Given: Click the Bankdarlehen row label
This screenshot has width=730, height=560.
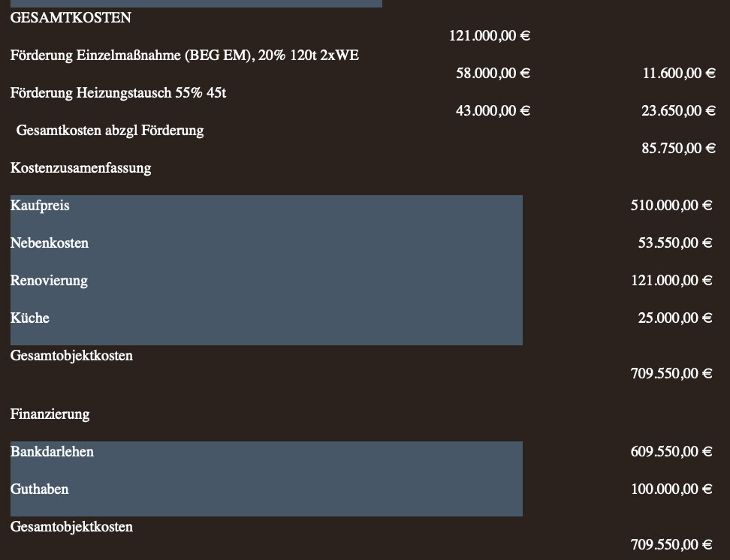Looking at the screenshot, I should 52,452.
